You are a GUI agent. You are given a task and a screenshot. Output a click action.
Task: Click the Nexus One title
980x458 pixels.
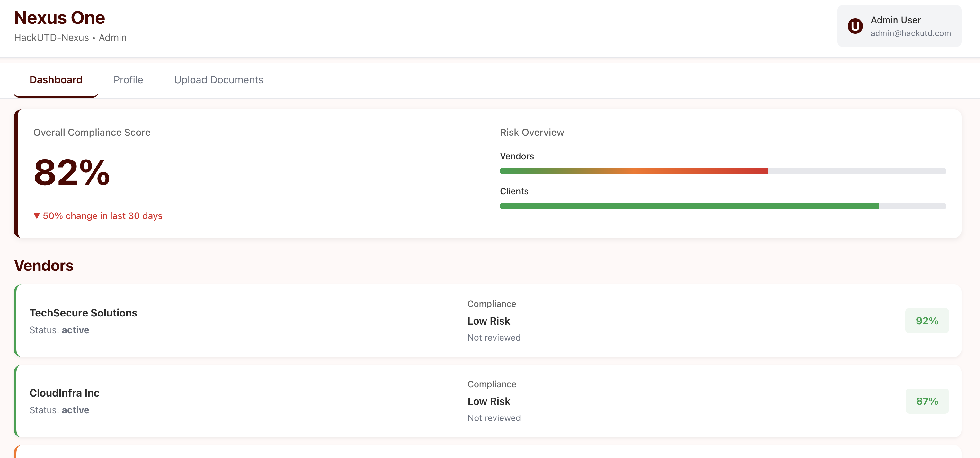coord(59,18)
